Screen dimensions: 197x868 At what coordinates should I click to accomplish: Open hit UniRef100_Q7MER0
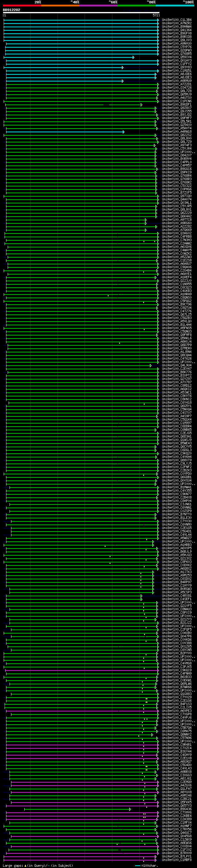click(177, 349)
